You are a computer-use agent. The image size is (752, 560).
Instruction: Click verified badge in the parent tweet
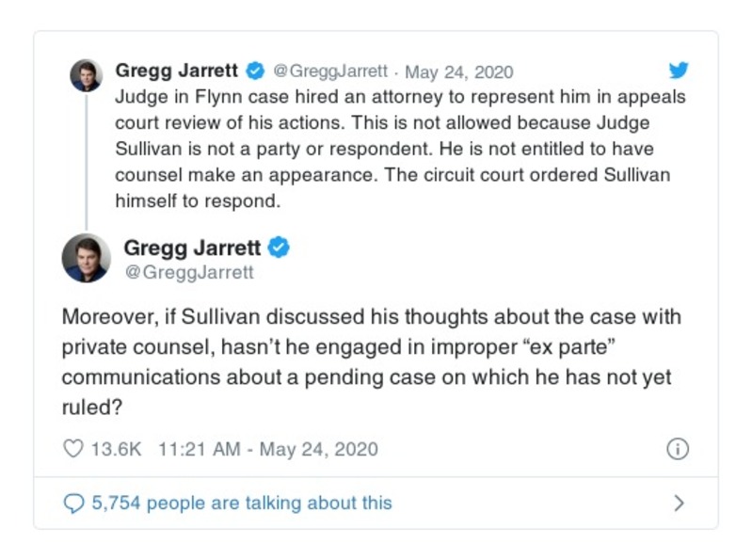tap(254, 71)
